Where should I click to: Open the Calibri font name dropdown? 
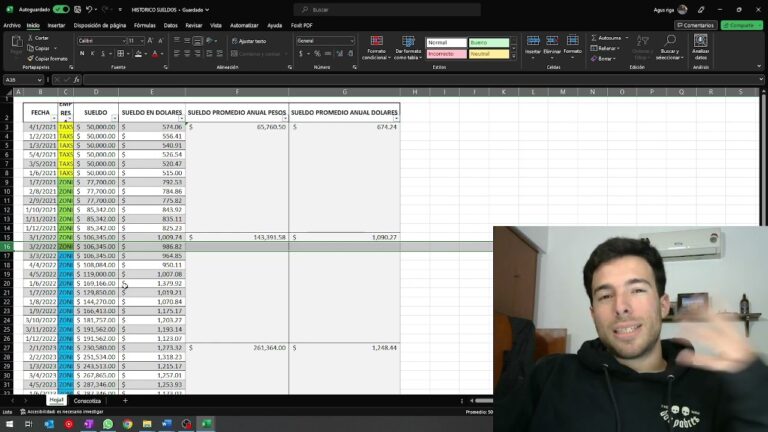pyautogui.click(x=123, y=41)
